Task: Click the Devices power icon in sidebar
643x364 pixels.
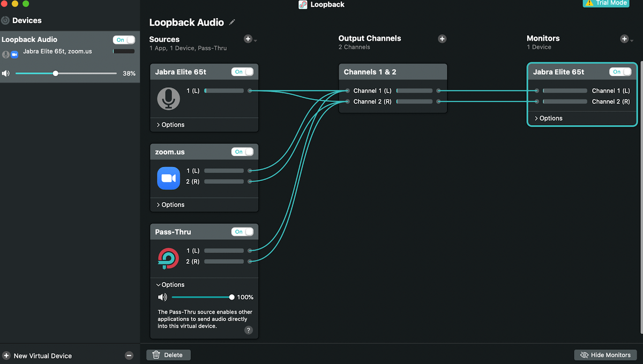Action: [x=5, y=20]
